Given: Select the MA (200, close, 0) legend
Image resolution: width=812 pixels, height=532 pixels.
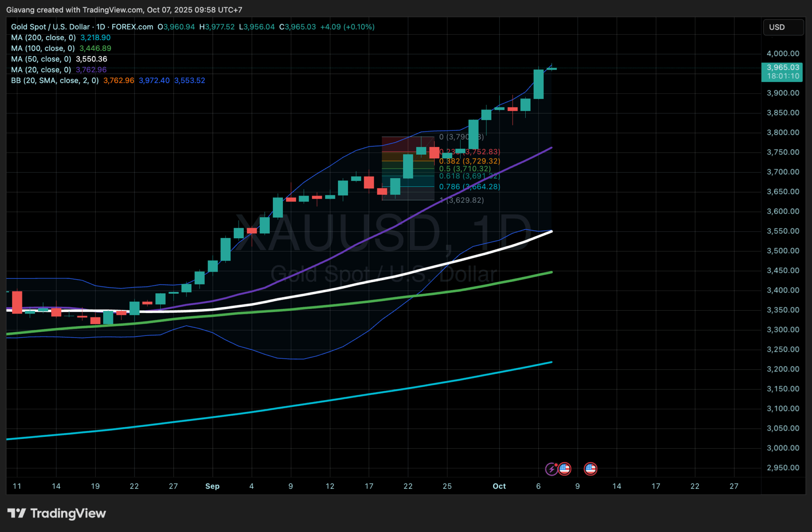Looking at the screenshot, I should tap(43, 38).
